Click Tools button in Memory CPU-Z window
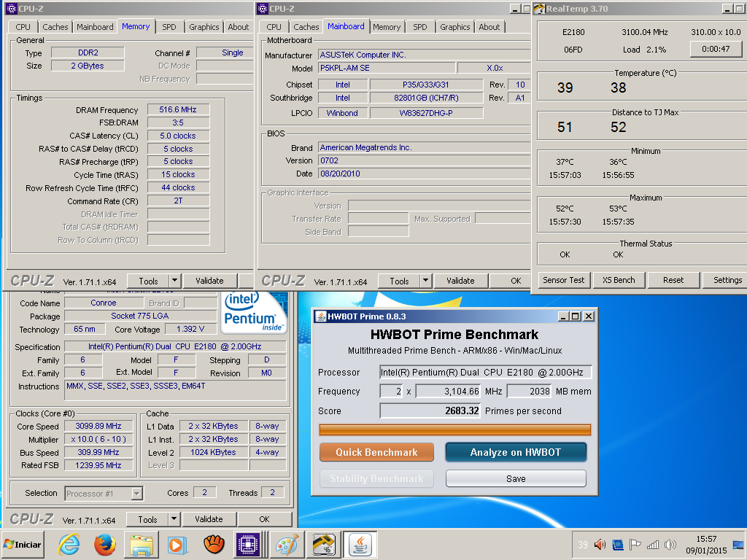Image resolution: width=747 pixels, height=560 pixels. click(x=148, y=281)
